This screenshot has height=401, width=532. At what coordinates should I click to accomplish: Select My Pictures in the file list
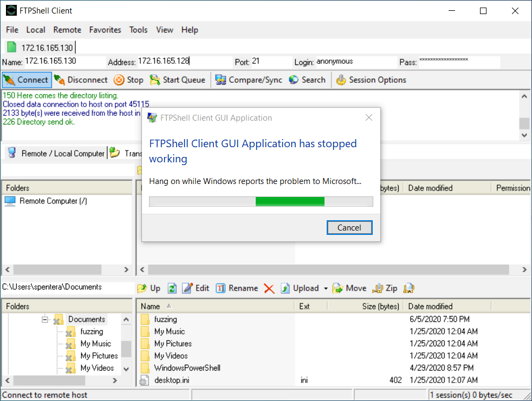pos(173,344)
